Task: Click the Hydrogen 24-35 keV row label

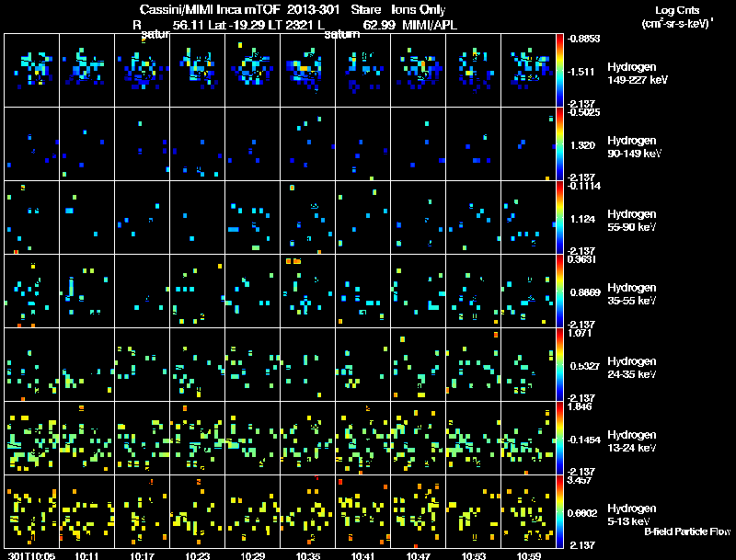Action: (x=631, y=368)
